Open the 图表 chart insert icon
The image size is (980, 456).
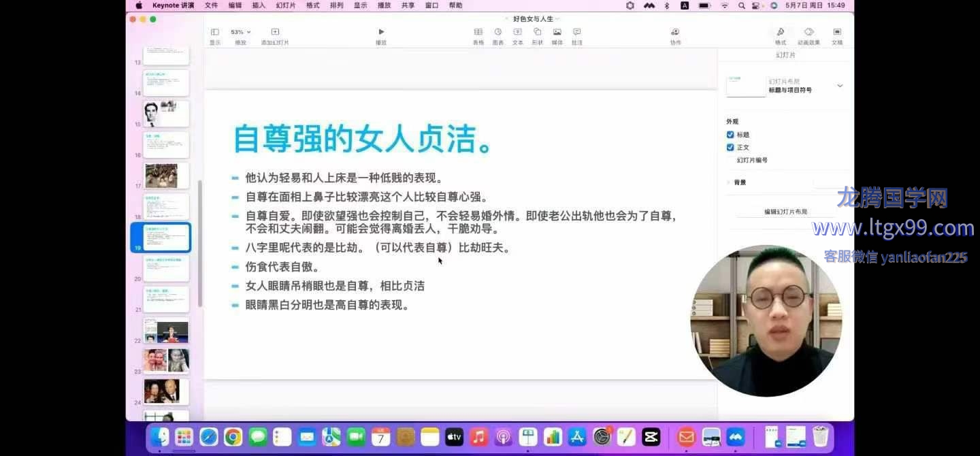click(498, 32)
